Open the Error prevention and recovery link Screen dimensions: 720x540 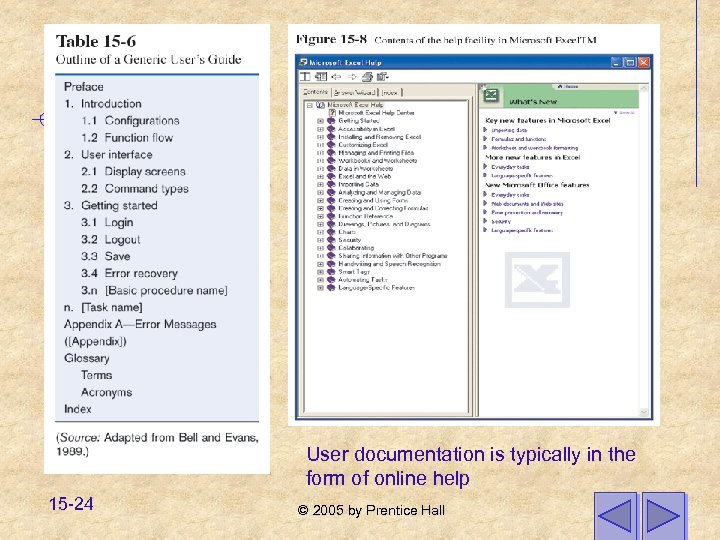click(527, 213)
